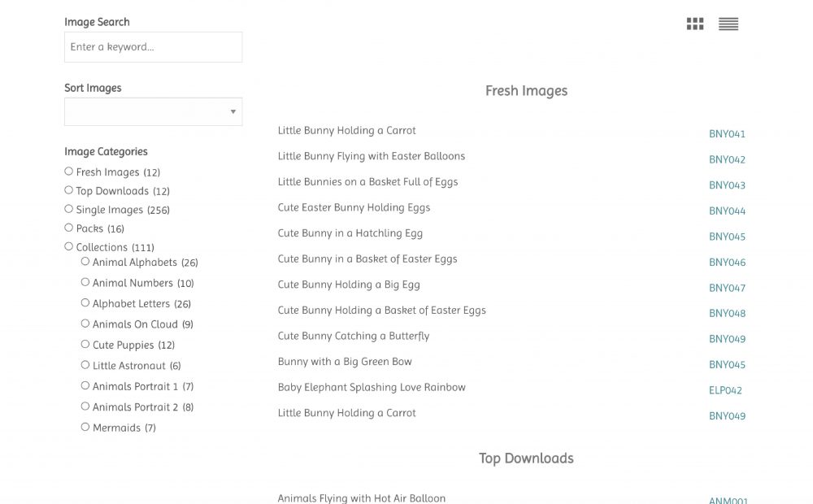
Task: Click Cute Bunny Holding a Basket of Easter Eggs
Action: tap(381, 310)
